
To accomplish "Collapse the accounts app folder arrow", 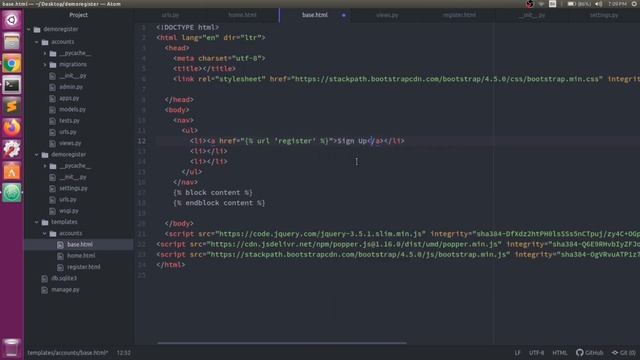I will (37, 42).
